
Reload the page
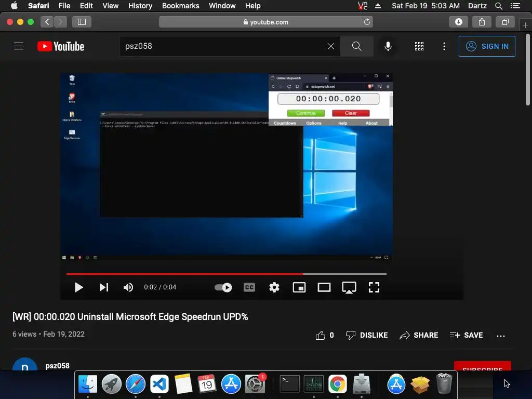(367, 22)
